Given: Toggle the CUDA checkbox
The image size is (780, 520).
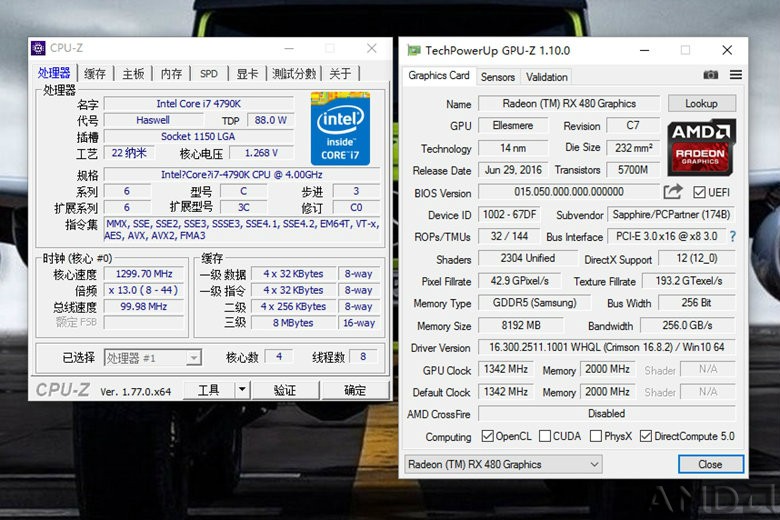Looking at the screenshot, I should click(545, 436).
